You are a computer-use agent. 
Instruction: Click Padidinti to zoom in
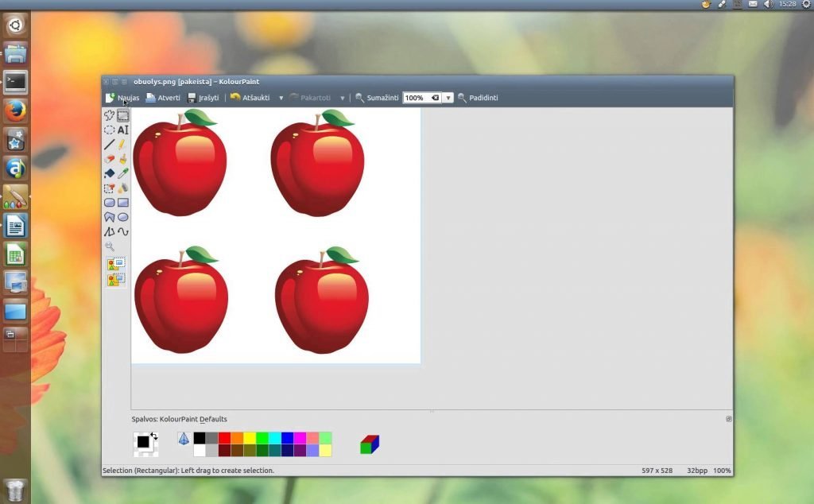coord(478,98)
